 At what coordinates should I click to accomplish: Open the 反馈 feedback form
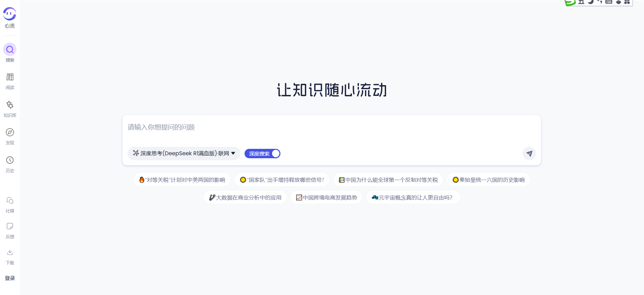10,227
